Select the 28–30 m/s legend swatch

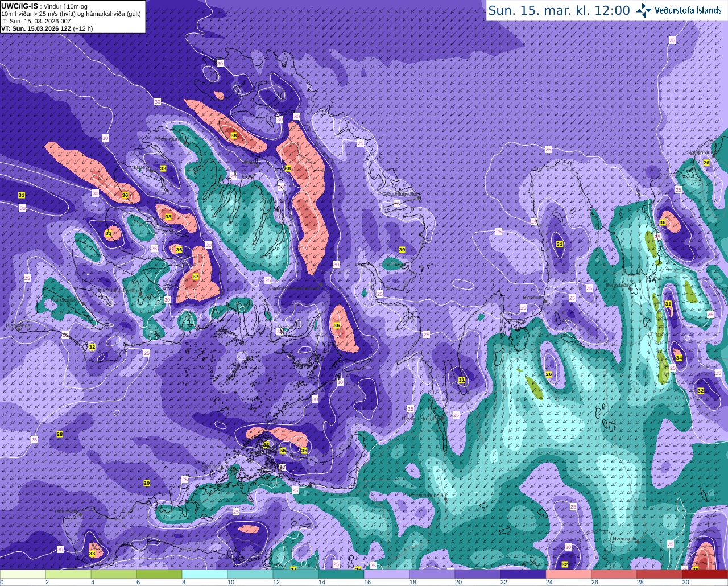click(660, 574)
